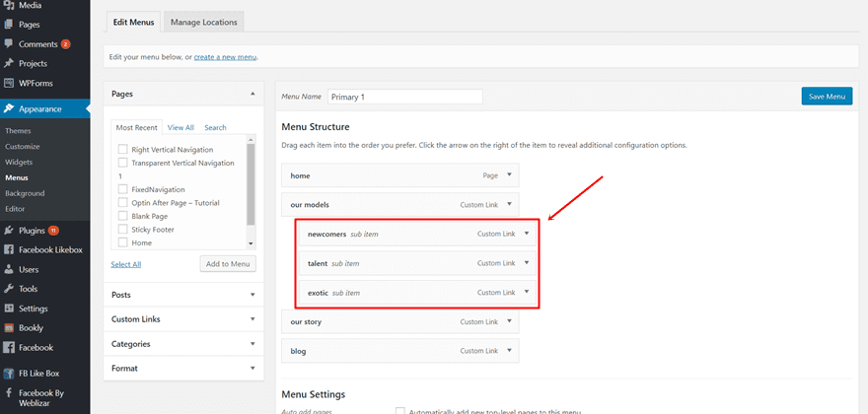Viewport: 868px width, 414px height.
Task: Open Facebook Likebox sidebar icon
Action: click(9, 249)
